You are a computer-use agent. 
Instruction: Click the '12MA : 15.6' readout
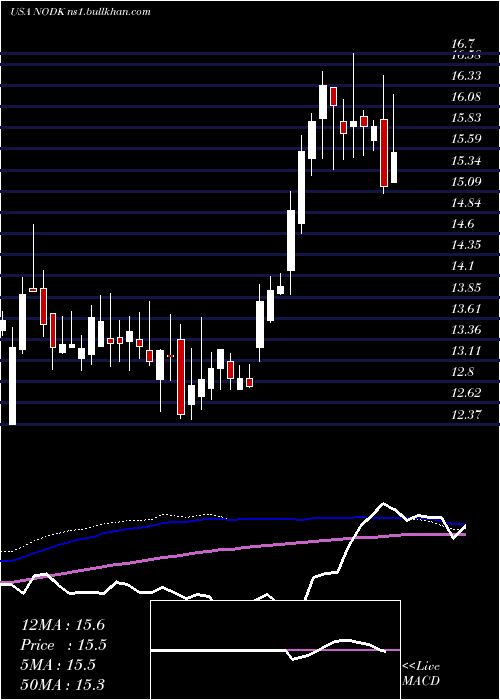pos(63,625)
